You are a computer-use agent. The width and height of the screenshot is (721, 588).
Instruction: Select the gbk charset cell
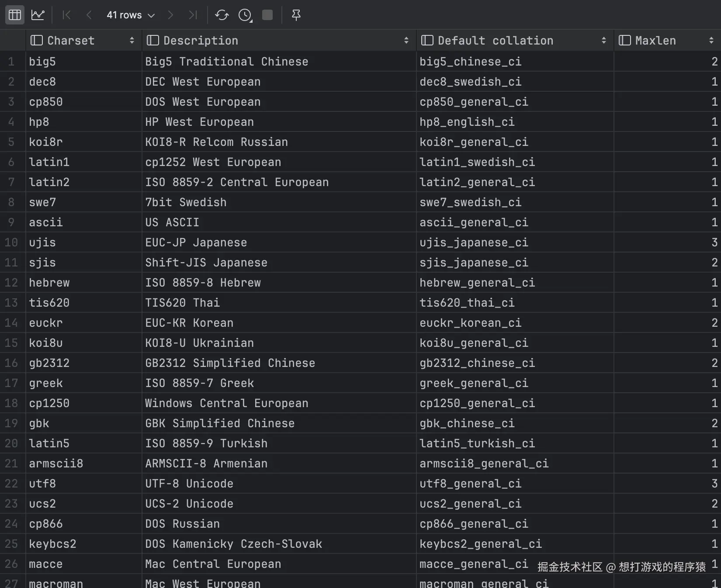pos(39,423)
